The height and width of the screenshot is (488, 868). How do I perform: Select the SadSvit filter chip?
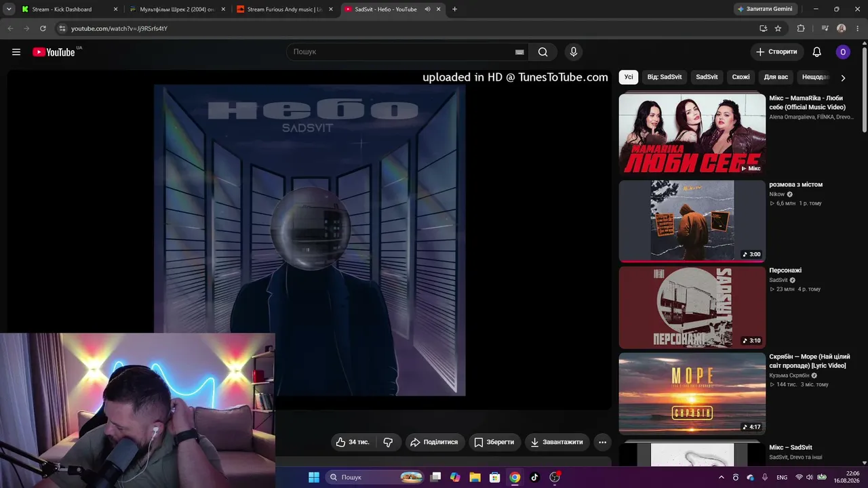tap(707, 77)
